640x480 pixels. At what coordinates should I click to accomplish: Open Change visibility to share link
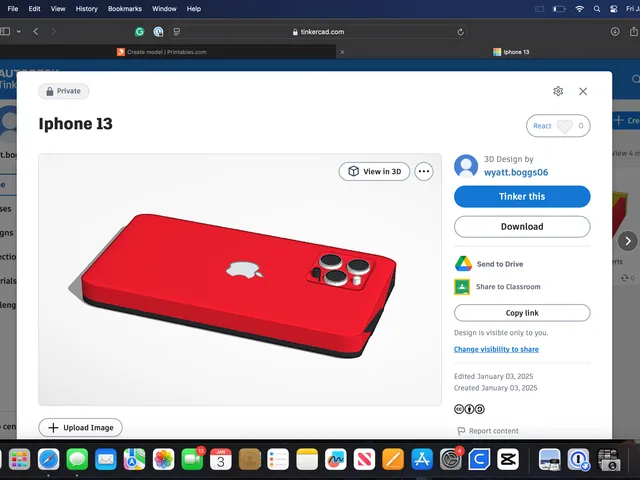[x=496, y=349]
